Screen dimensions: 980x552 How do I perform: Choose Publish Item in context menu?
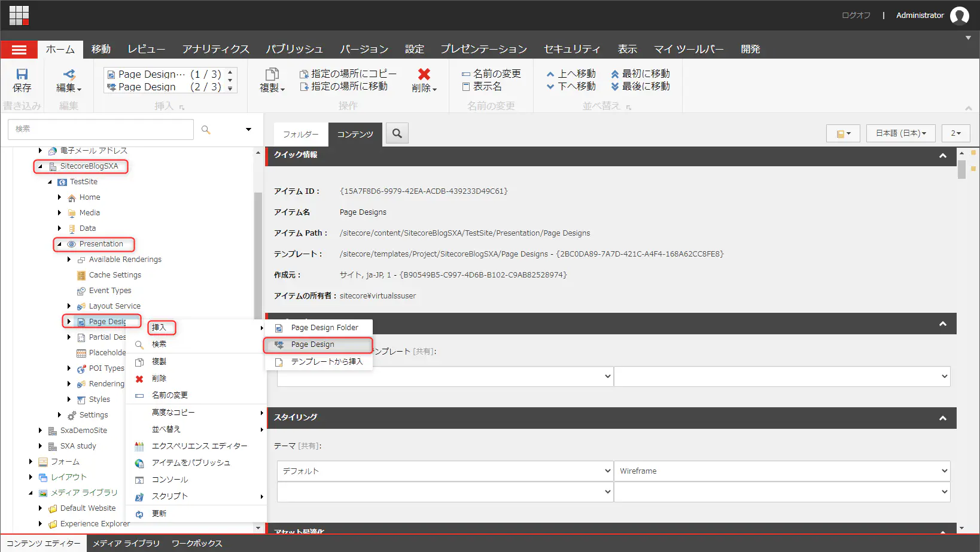tap(196, 463)
